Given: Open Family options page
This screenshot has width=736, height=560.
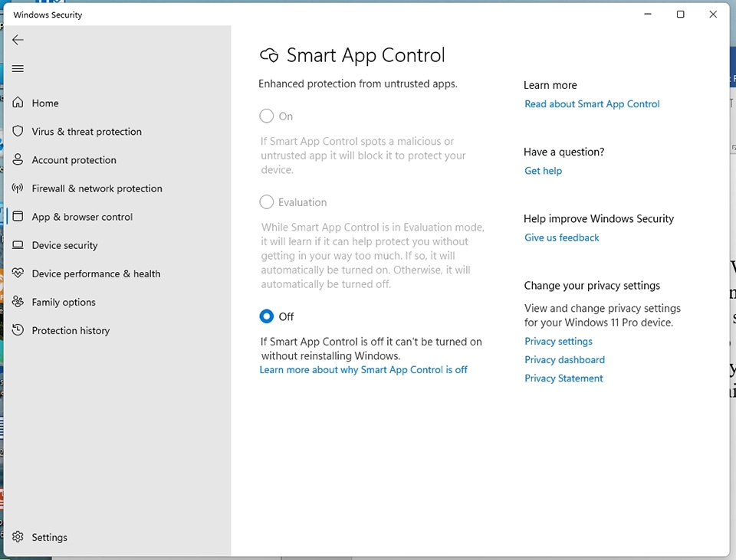Looking at the screenshot, I should click(x=64, y=303).
